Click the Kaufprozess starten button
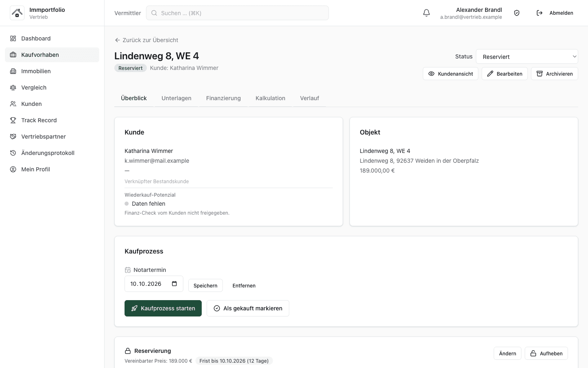Viewport: 588px width, 368px height. point(163,308)
